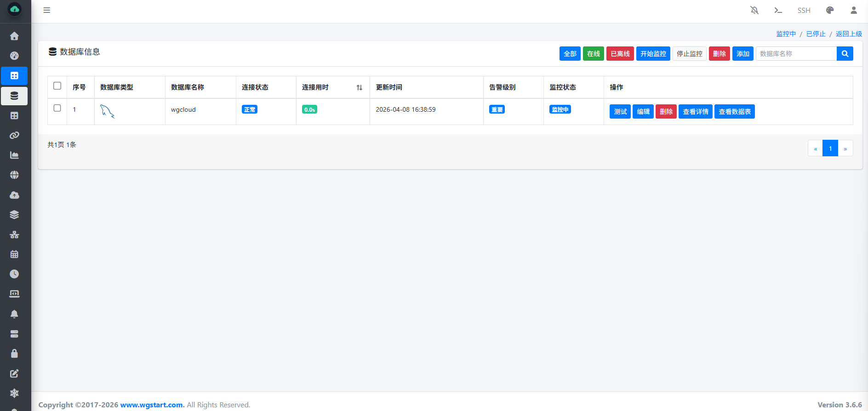Sort by connection time column arrows

[x=359, y=87]
